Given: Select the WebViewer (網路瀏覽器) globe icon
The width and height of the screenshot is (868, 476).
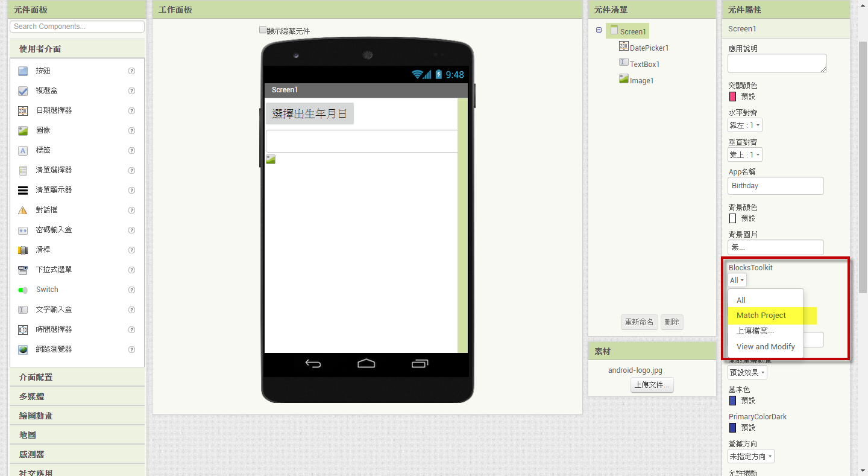Looking at the screenshot, I should (23, 350).
